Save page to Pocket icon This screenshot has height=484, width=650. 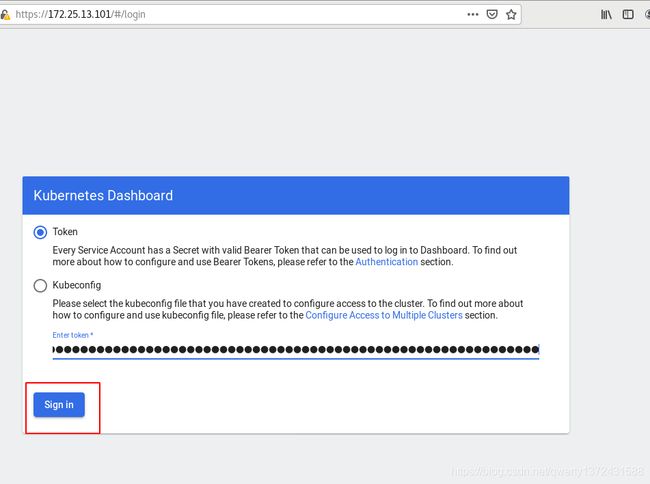pos(492,15)
